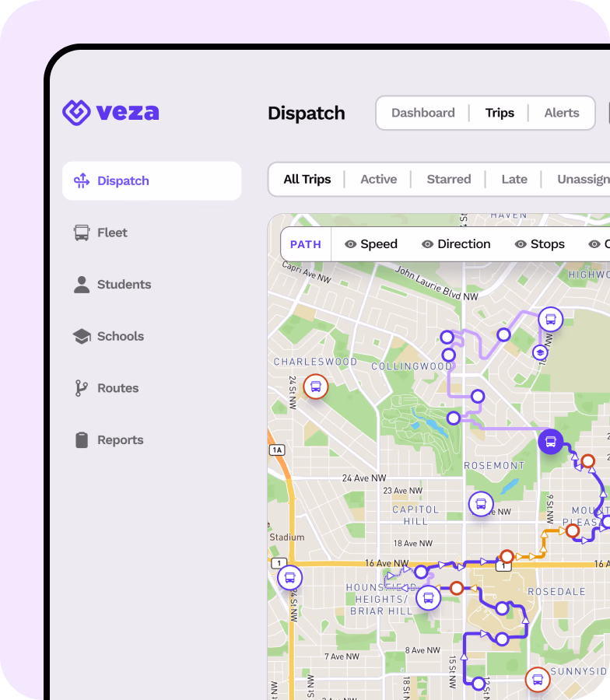
Task: Filter trips by Late
Action: tap(514, 179)
